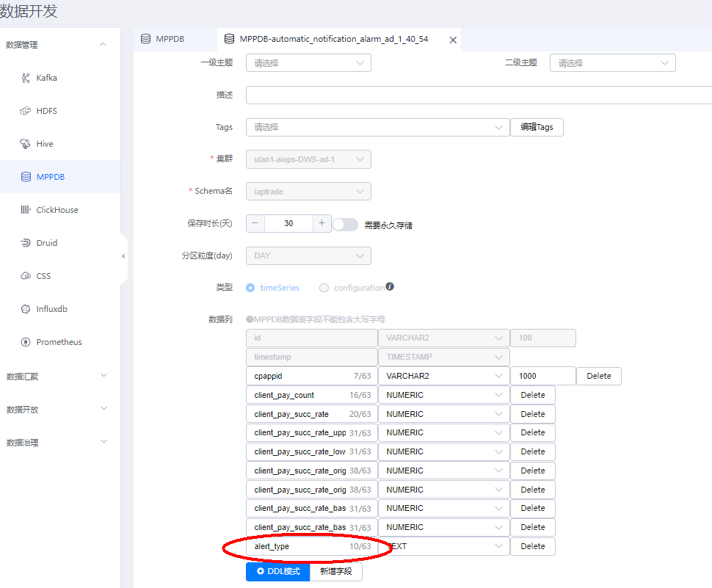Click the 新增字段 button
The height and width of the screenshot is (588, 712).
tap(336, 571)
